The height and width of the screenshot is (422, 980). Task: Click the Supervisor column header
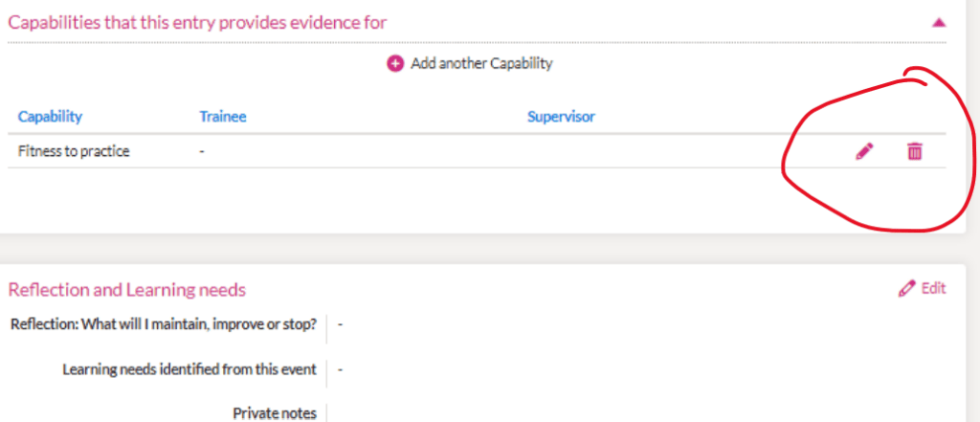tap(561, 117)
